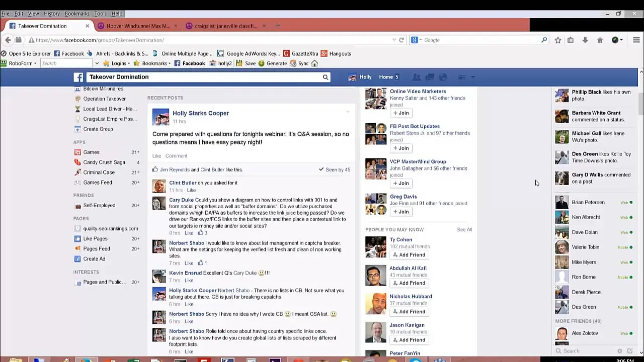Join the VCP MasterMind Group
The height and width of the screenshot is (362, 644).
[x=401, y=184]
